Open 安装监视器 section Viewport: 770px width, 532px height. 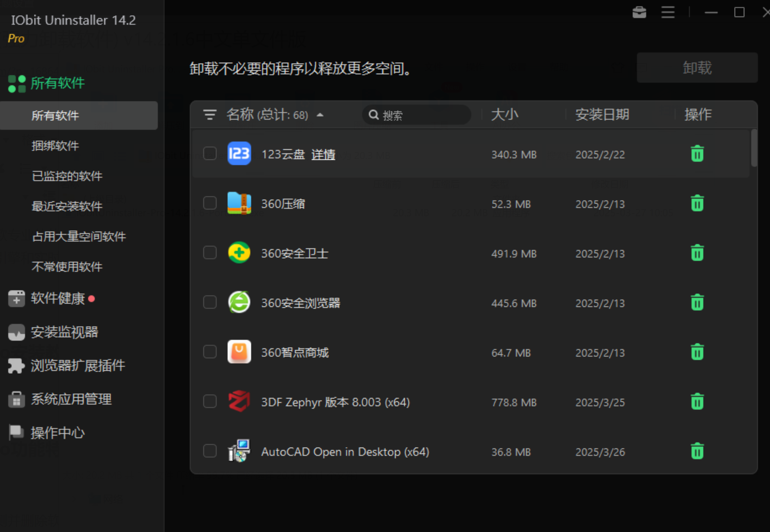[64, 332]
